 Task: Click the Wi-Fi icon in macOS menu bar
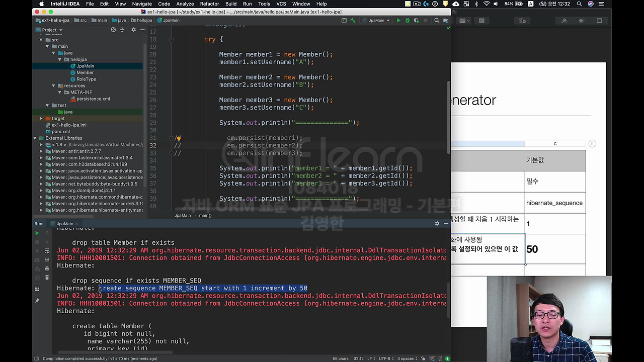click(486, 4)
